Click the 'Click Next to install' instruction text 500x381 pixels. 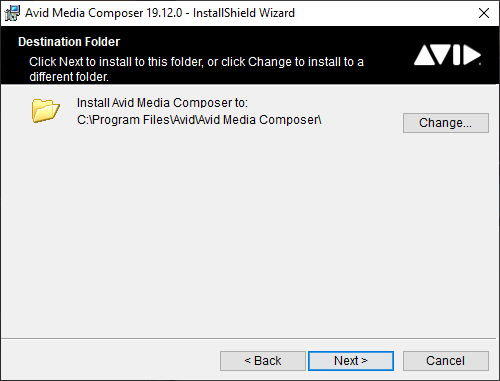196,62
